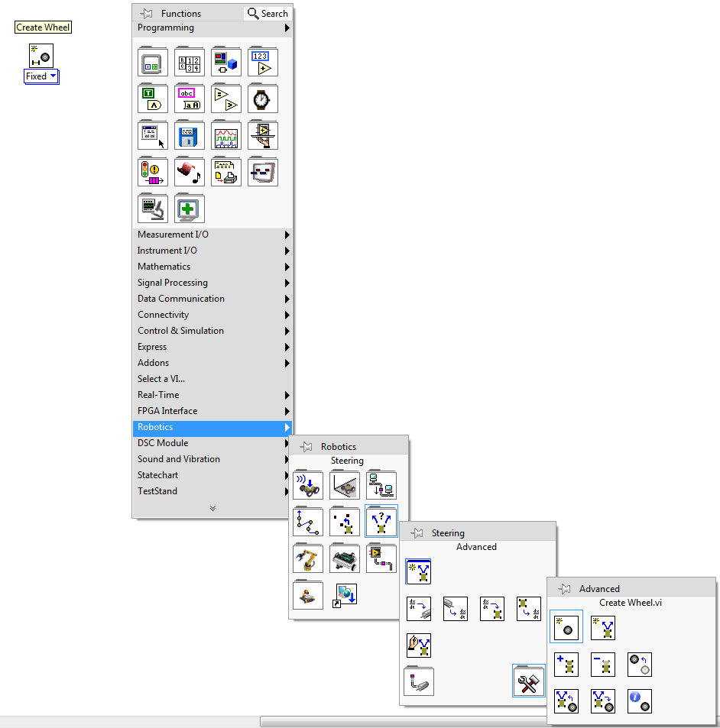
Task: Open the path planning icon in Robotics palette
Action: pyautogui.click(x=307, y=522)
